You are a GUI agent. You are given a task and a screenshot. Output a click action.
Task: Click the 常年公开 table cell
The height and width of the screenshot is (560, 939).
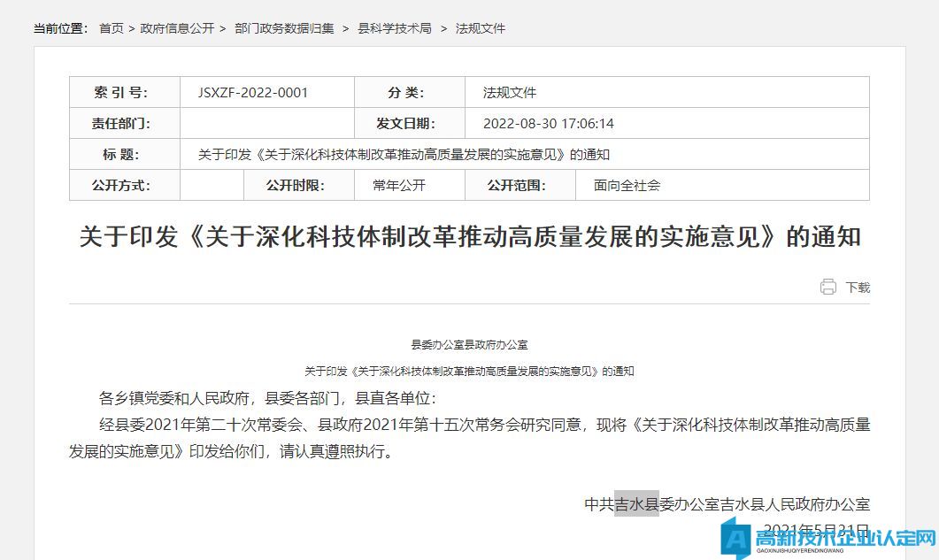399,186
